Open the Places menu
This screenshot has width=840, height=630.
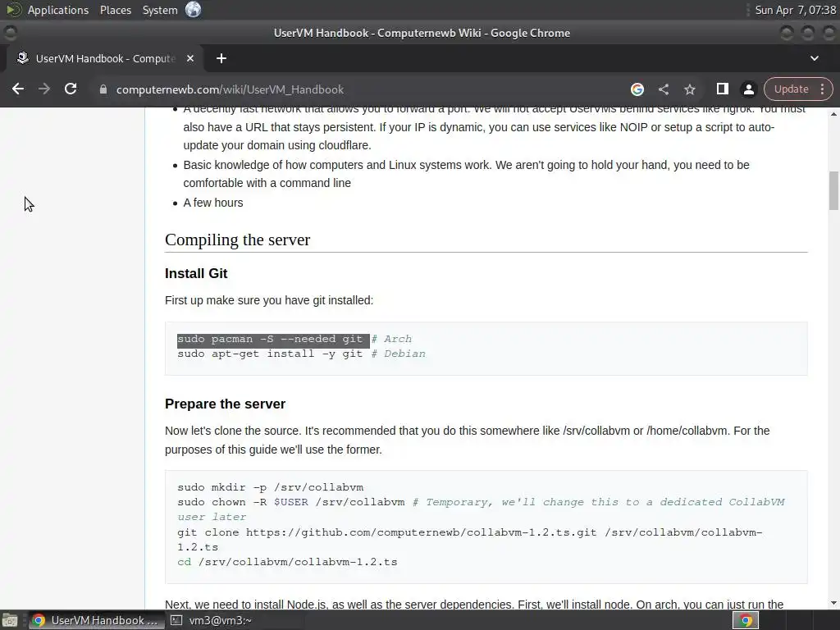[115, 10]
